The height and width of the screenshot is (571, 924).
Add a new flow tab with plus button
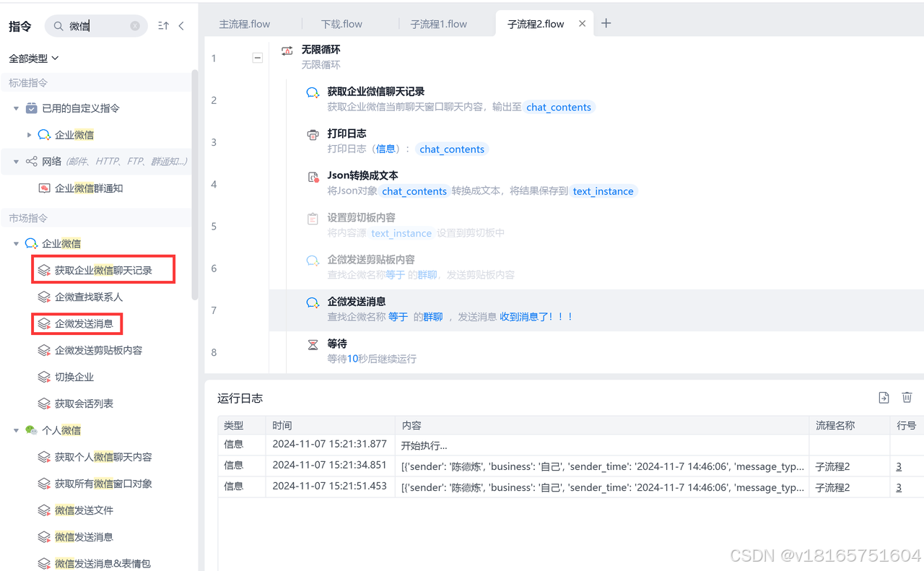606,23
